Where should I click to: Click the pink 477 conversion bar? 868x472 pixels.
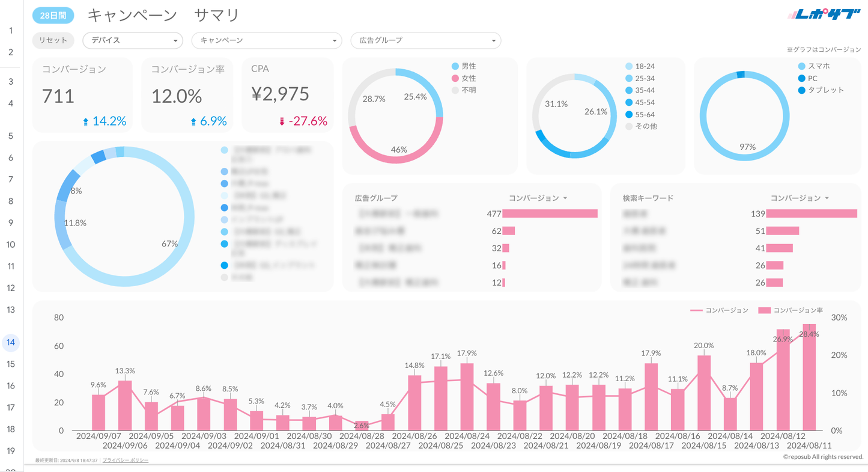click(x=550, y=213)
